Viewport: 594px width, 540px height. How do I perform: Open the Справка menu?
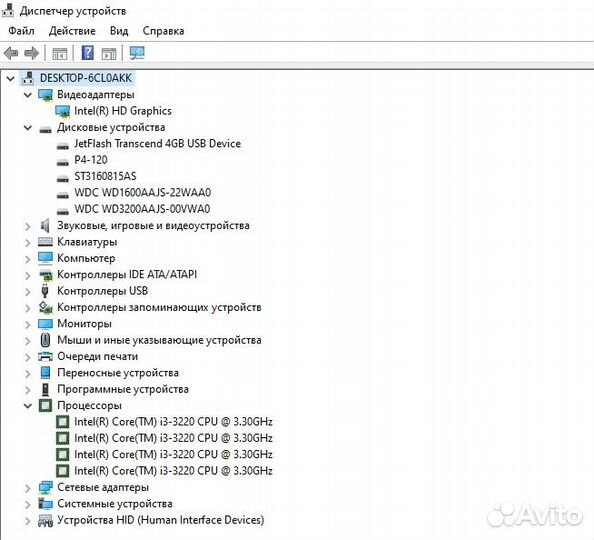coord(163,31)
